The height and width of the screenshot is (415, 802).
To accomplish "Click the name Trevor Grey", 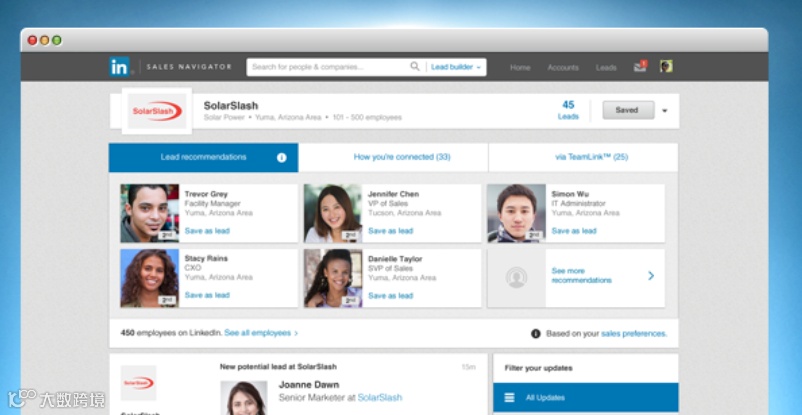I will pyautogui.click(x=206, y=194).
